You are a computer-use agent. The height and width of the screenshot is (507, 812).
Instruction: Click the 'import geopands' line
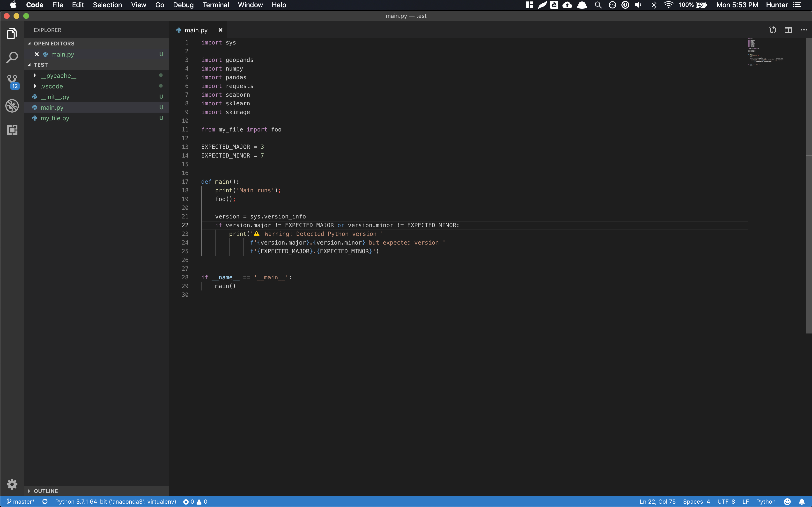227,60
